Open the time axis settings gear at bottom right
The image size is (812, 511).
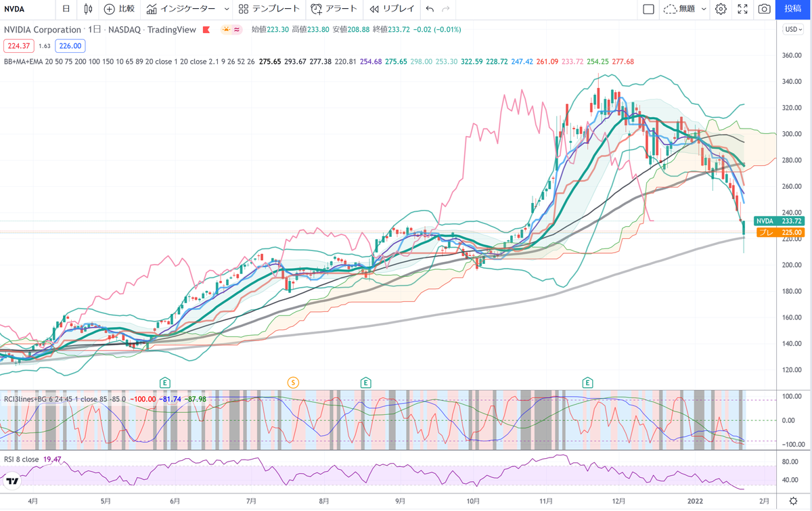coord(793,502)
